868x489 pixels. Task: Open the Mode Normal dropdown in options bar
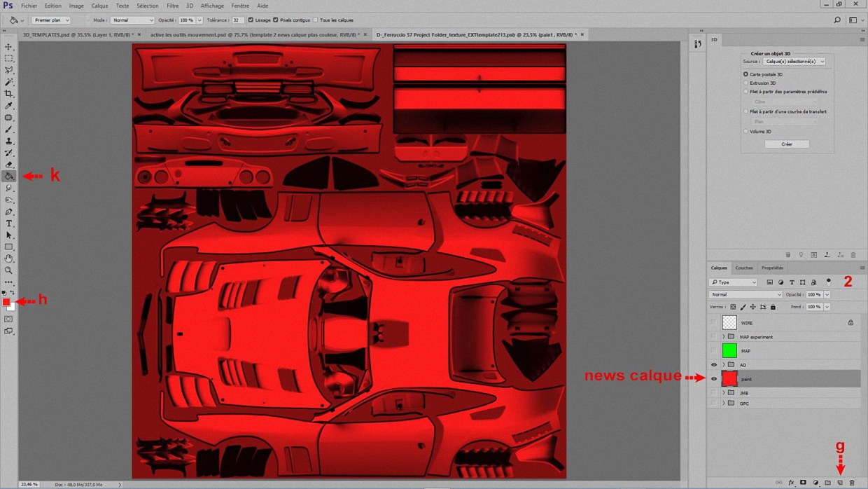(132, 20)
